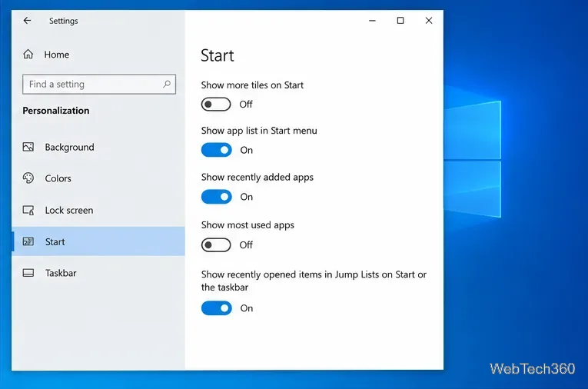
Task: Click the 'Show most used apps' label
Action: click(x=247, y=225)
